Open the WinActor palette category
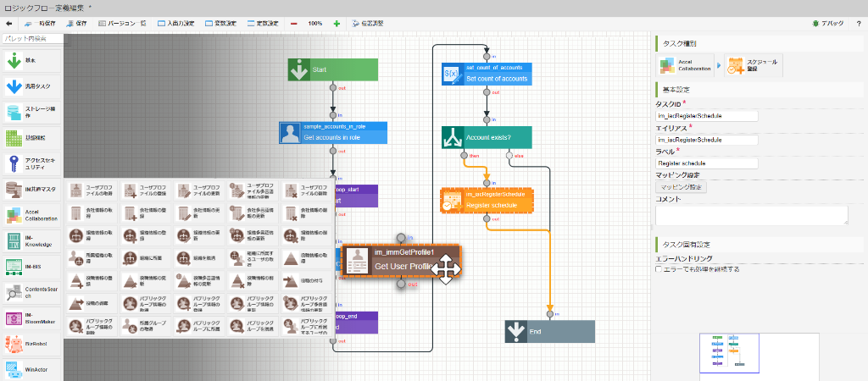The image size is (868, 381). [31, 369]
